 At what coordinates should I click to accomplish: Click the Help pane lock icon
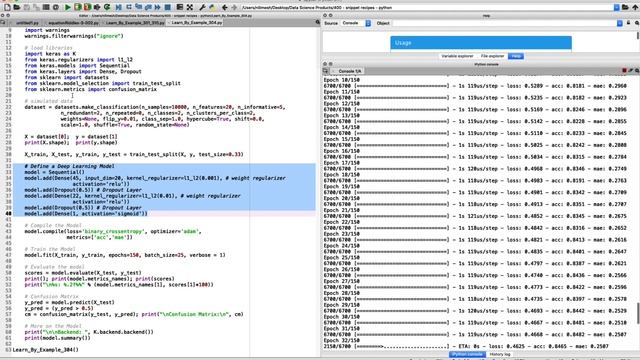pos(629,23)
